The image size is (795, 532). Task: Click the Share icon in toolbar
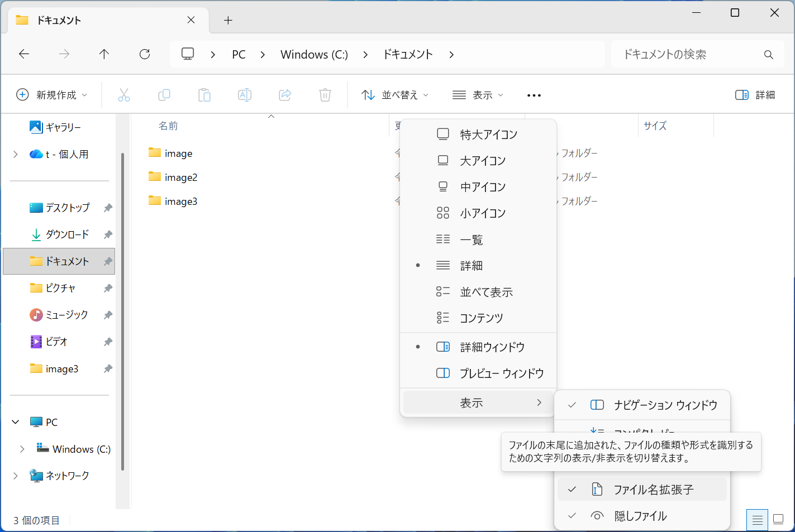pyautogui.click(x=285, y=95)
